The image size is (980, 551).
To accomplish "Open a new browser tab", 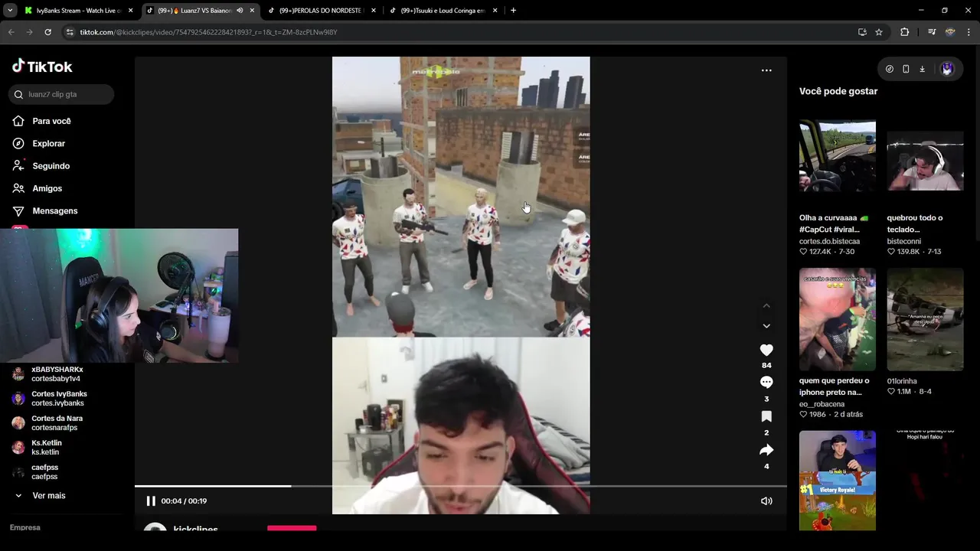I will tap(513, 11).
